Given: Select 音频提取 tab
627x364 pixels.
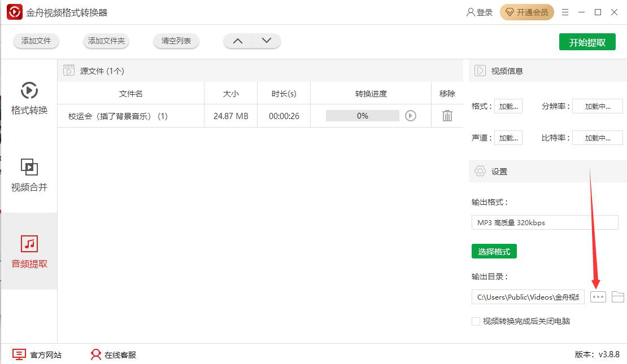Looking at the screenshot, I should click(x=29, y=252).
